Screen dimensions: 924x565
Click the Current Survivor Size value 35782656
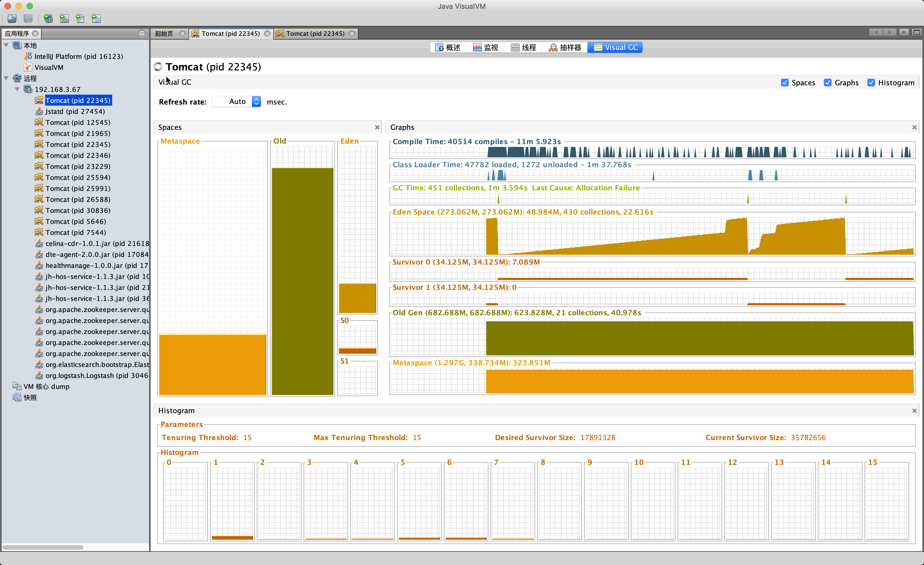pos(809,437)
